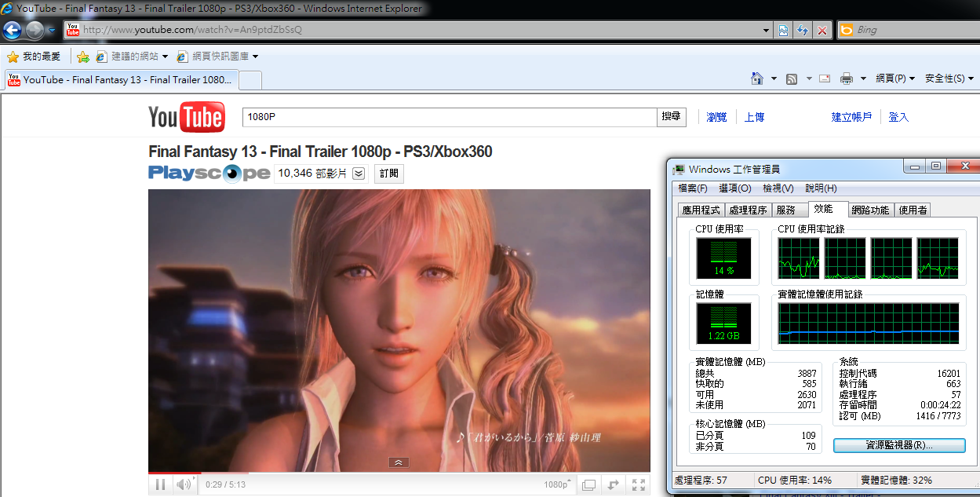The width and height of the screenshot is (980, 497).
Task: Open the 建議的網站 favorites link
Action: pos(132,57)
